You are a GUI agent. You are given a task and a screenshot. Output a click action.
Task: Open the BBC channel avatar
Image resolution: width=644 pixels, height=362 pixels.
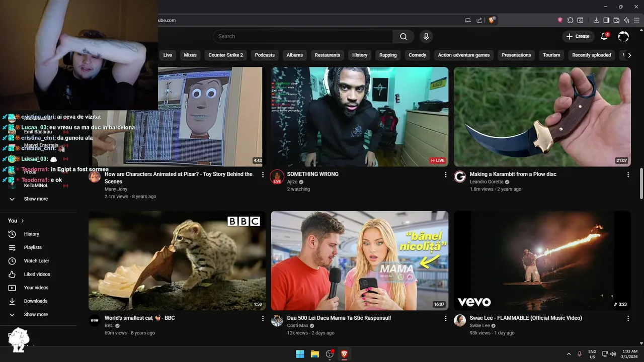(x=95, y=320)
